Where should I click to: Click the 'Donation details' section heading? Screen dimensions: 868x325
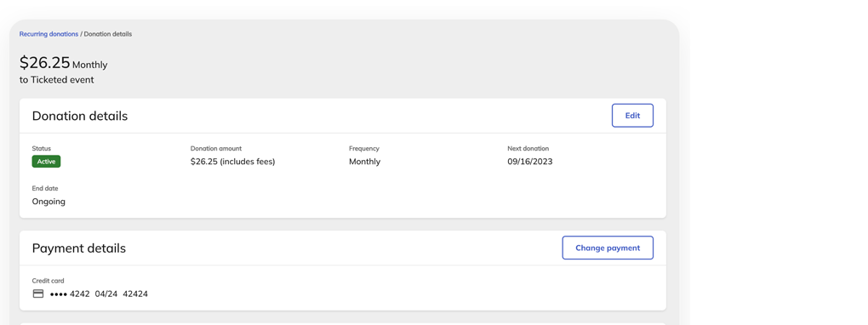click(x=80, y=117)
